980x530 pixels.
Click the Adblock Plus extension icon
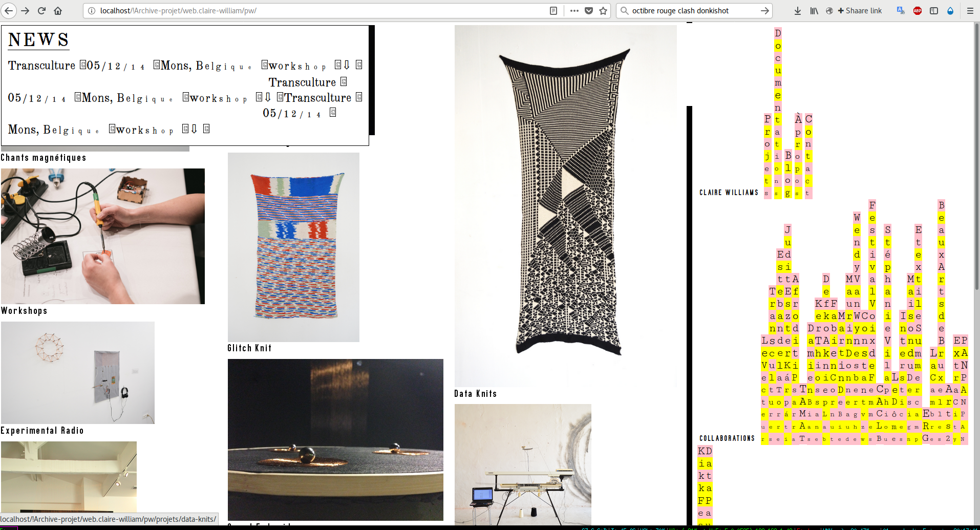coord(918,11)
